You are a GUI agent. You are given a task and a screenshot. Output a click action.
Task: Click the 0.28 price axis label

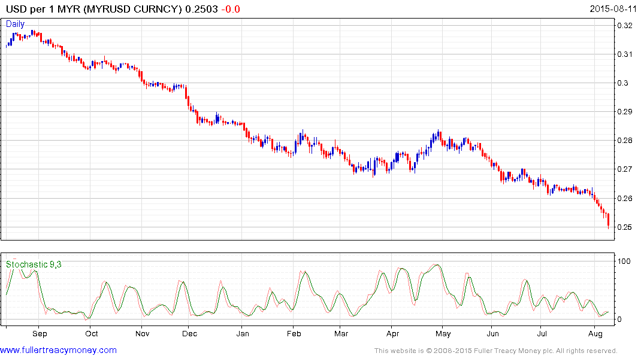pyautogui.click(x=625, y=141)
